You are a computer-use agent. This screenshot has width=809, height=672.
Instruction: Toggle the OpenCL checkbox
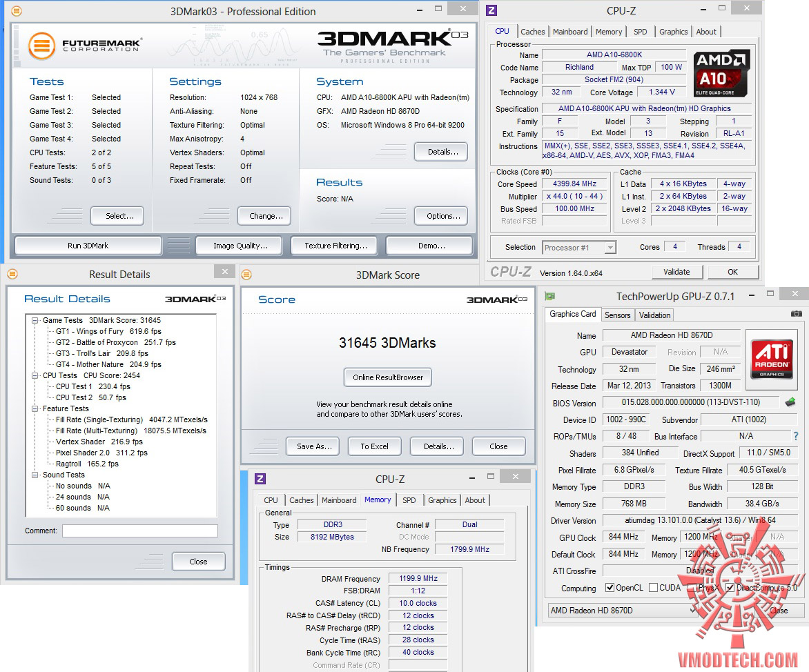[x=610, y=587]
